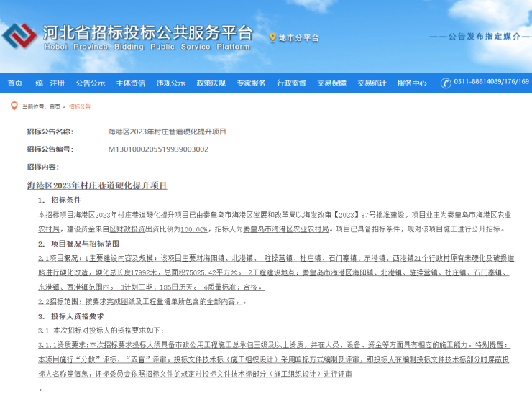
Task: Go to 首页 in navigation bar
Action: click(x=14, y=83)
